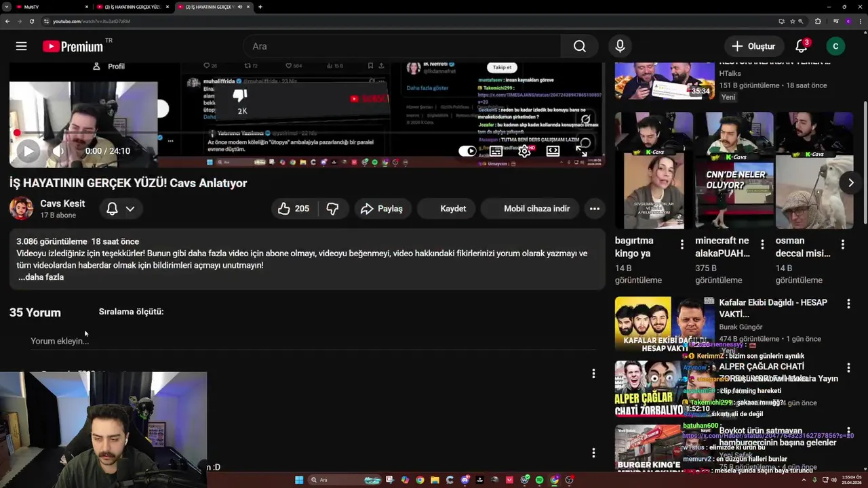This screenshot has width=868, height=488.
Task: Close the MultiTV tab
Action: point(87,7)
